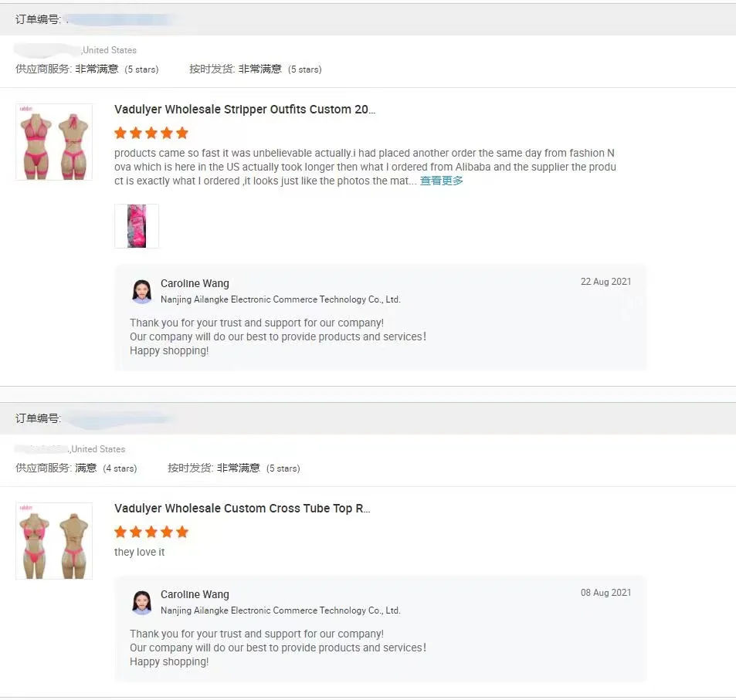Click the first 订单编号 order header

pos(38,19)
